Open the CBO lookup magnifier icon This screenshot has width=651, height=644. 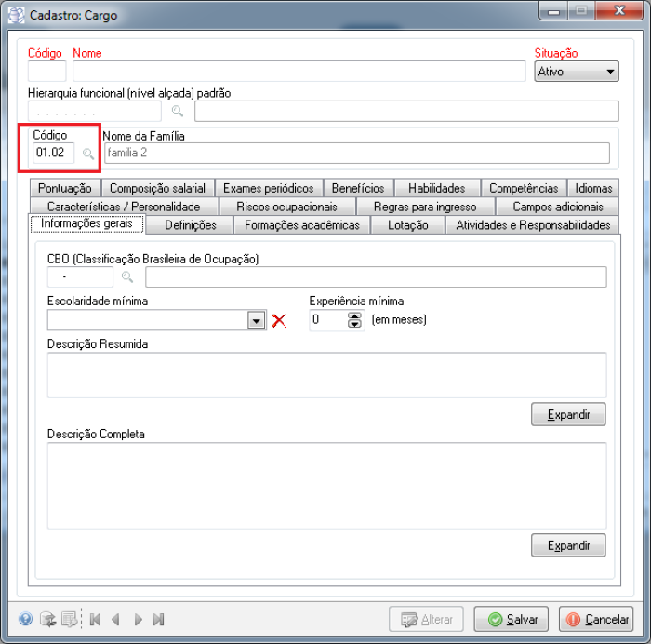(127, 277)
